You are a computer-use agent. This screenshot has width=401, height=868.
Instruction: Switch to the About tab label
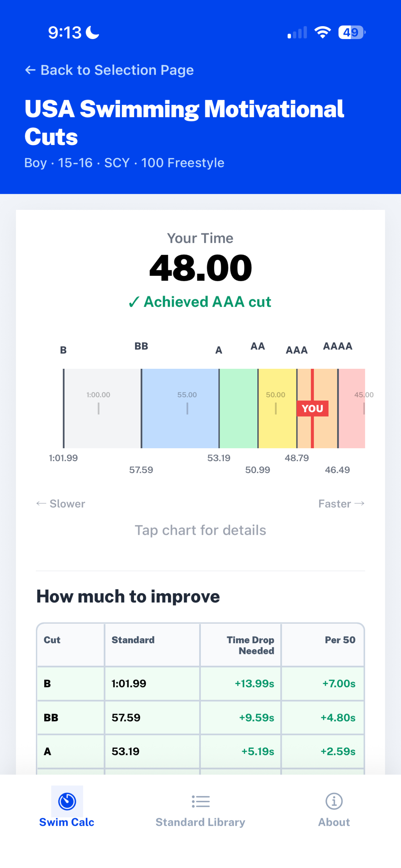(334, 822)
